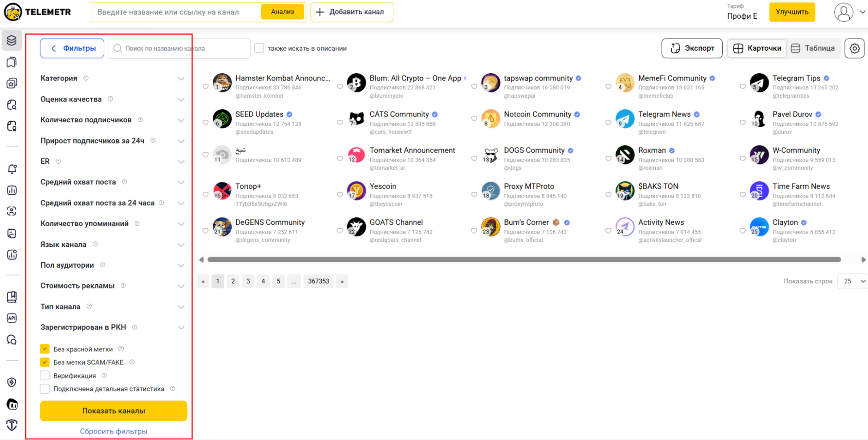
Task: Open the book knowledge base sidebar icon
Action: pos(12,297)
